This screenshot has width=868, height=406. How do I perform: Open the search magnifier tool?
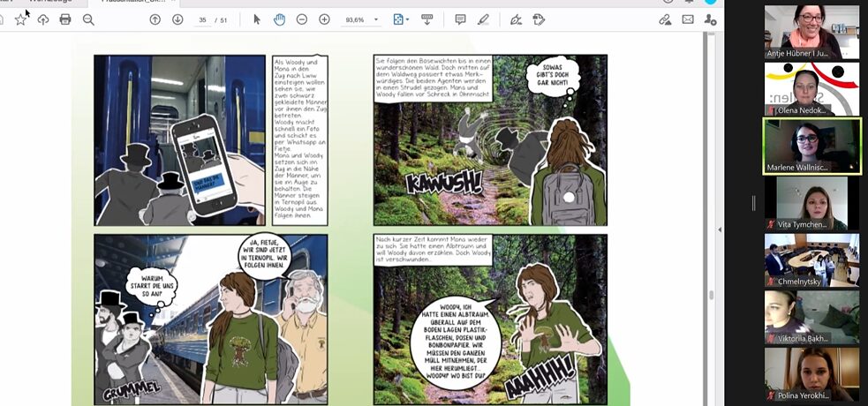point(88,20)
